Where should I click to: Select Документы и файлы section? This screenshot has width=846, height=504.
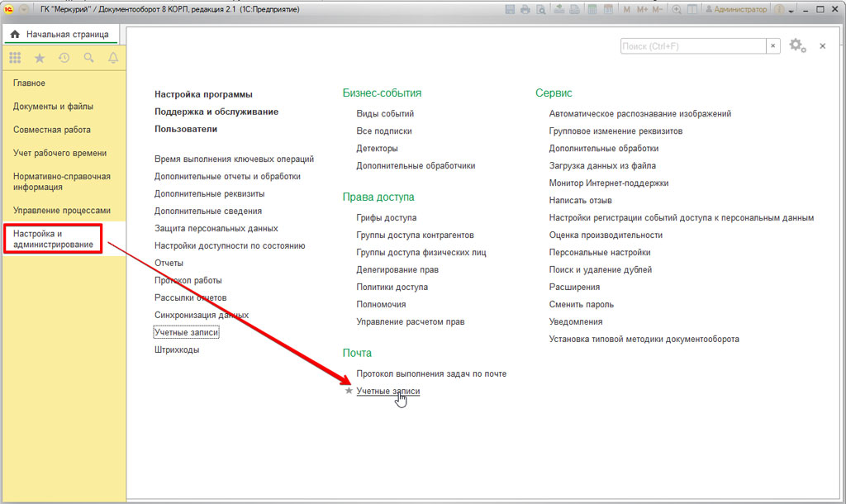tap(53, 107)
